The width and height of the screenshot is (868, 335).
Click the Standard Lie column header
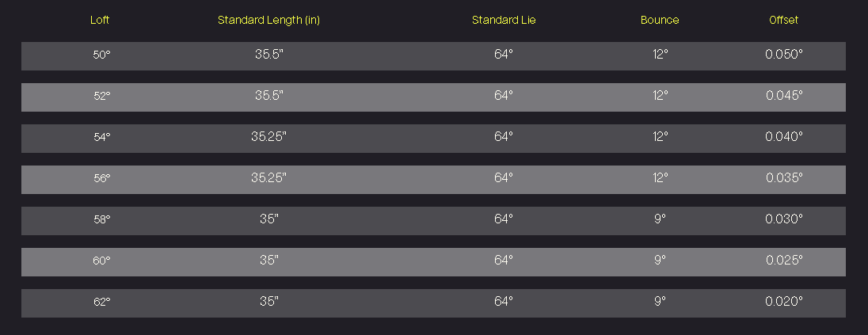pyautogui.click(x=504, y=21)
